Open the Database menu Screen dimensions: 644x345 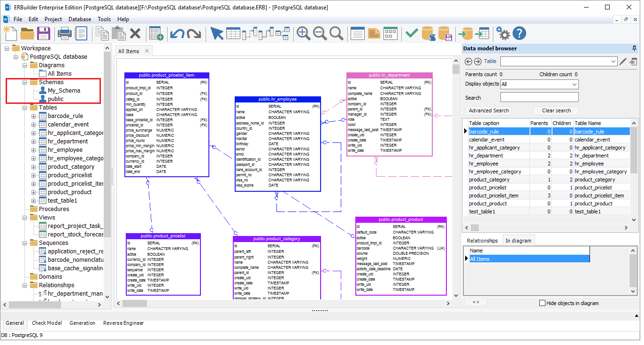tap(79, 19)
